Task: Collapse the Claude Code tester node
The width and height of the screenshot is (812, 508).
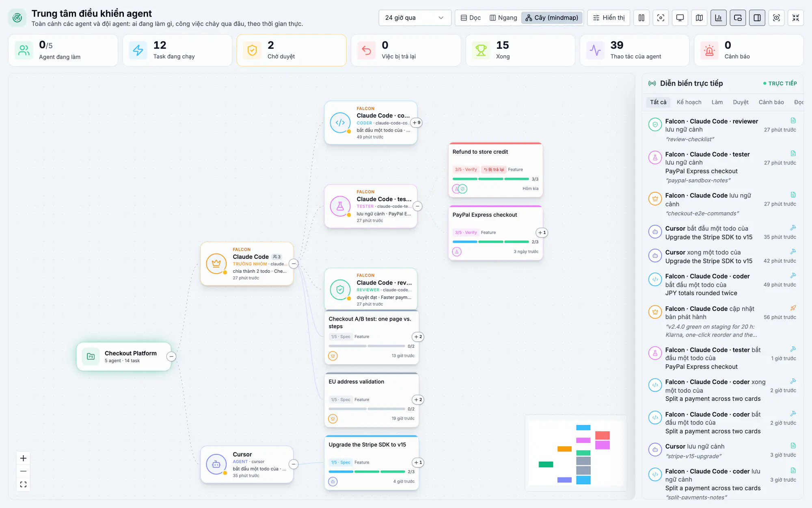Action: point(417,206)
